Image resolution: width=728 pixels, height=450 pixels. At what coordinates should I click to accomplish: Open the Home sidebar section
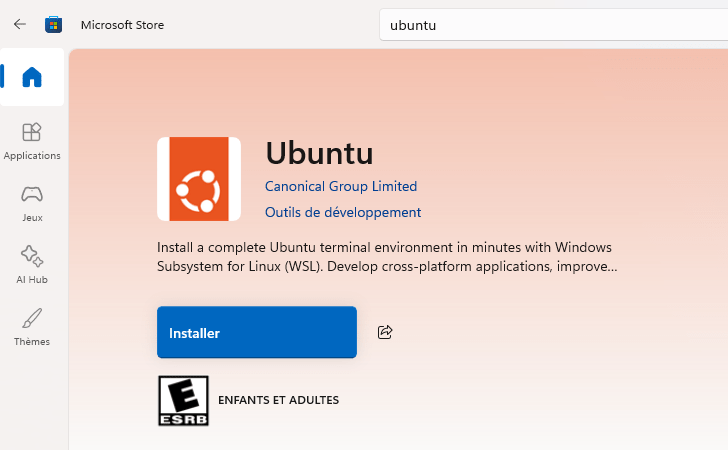point(32,77)
